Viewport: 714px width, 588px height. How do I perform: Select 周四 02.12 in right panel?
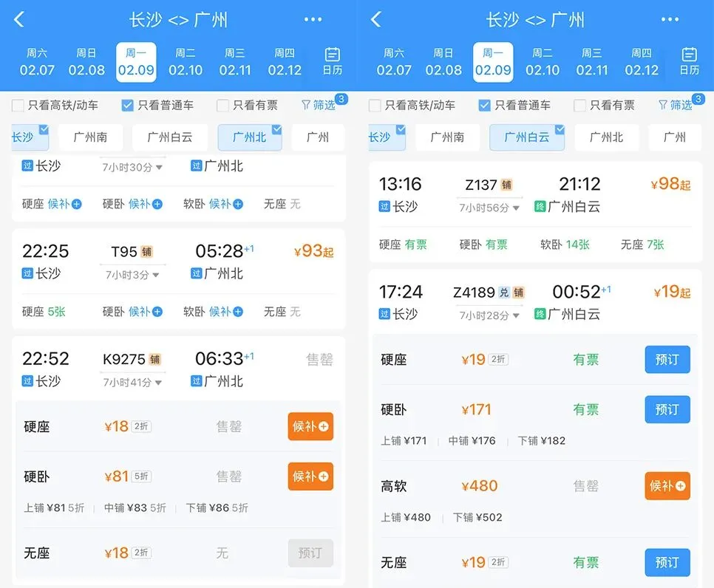point(642,62)
